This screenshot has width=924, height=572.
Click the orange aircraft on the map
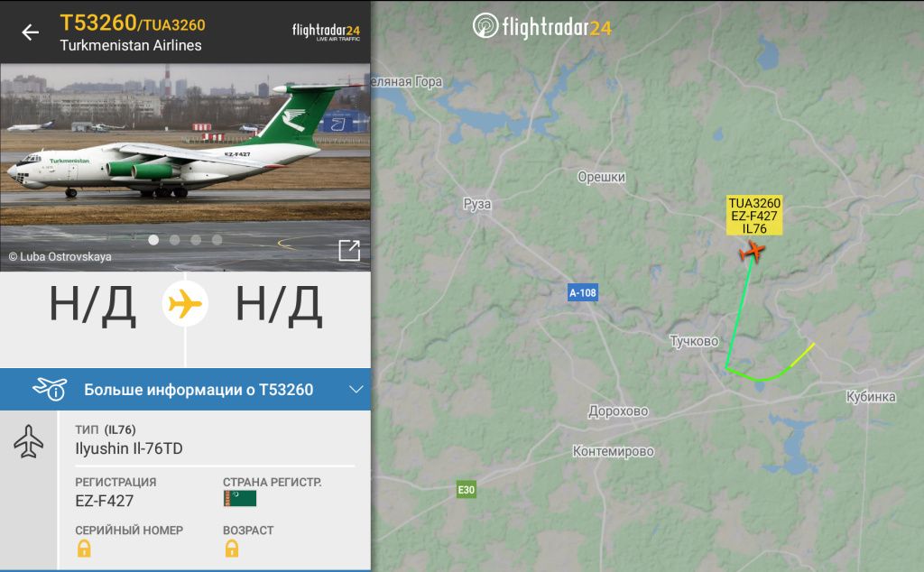click(753, 252)
